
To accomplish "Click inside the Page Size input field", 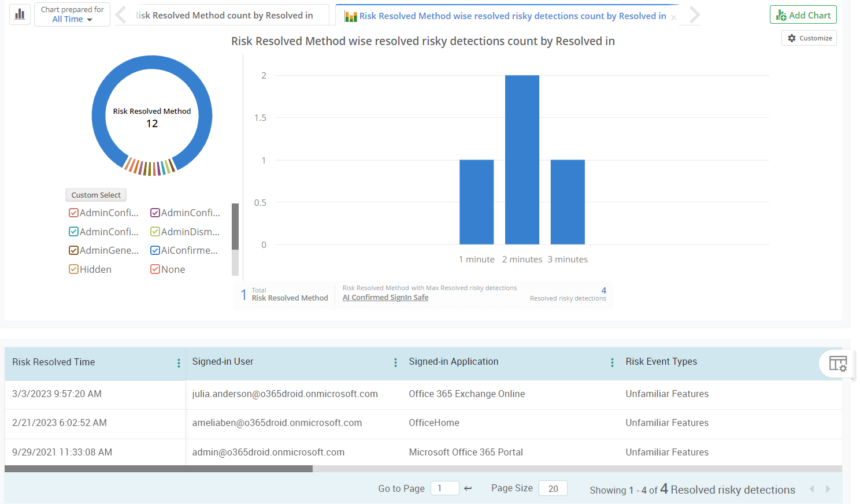I will tap(553, 488).
